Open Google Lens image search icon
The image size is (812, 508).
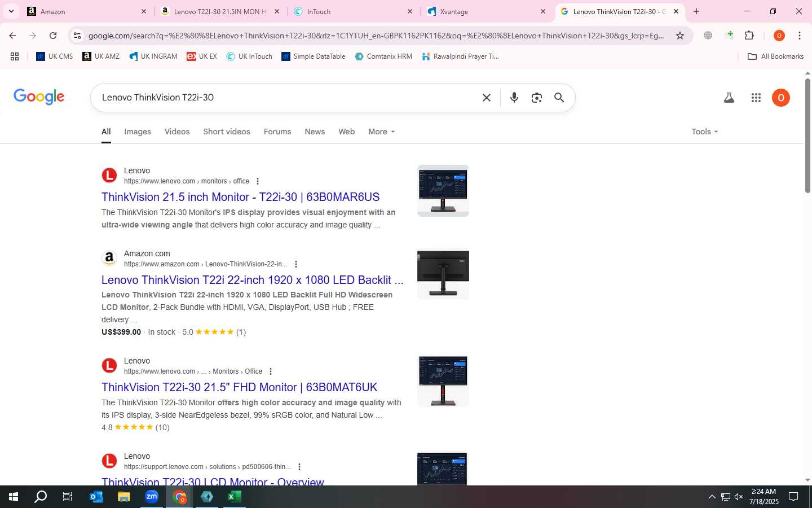[537, 98]
